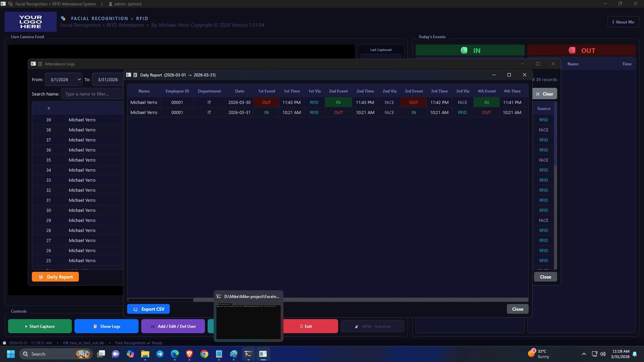
Task: Click the green IN events header
Action: (470, 50)
